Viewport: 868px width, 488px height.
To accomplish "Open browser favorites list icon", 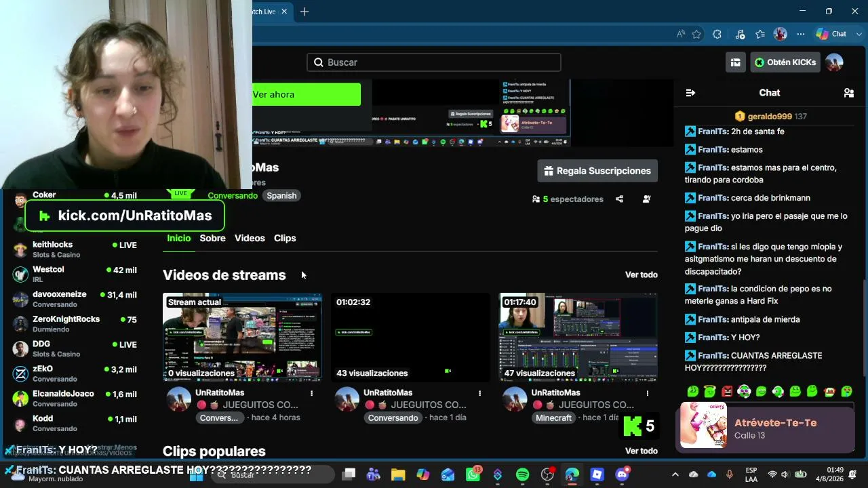I will point(760,34).
